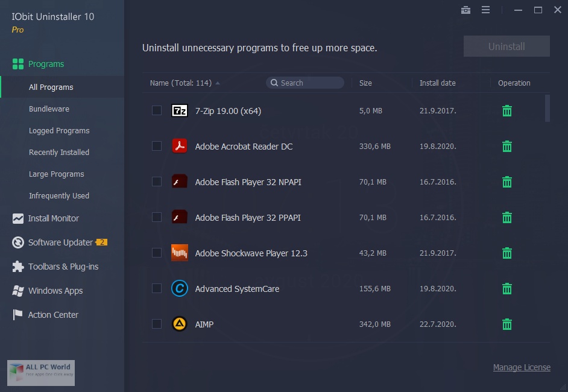Viewport: 568px width, 392px height.
Task: Open the toolbox icon in title bar
Action: [x=465, y=10]
